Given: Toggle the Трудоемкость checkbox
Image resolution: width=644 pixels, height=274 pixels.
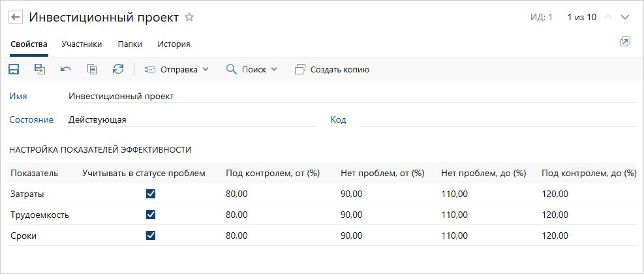Looking at the screenshot, I should coord(151,215).
